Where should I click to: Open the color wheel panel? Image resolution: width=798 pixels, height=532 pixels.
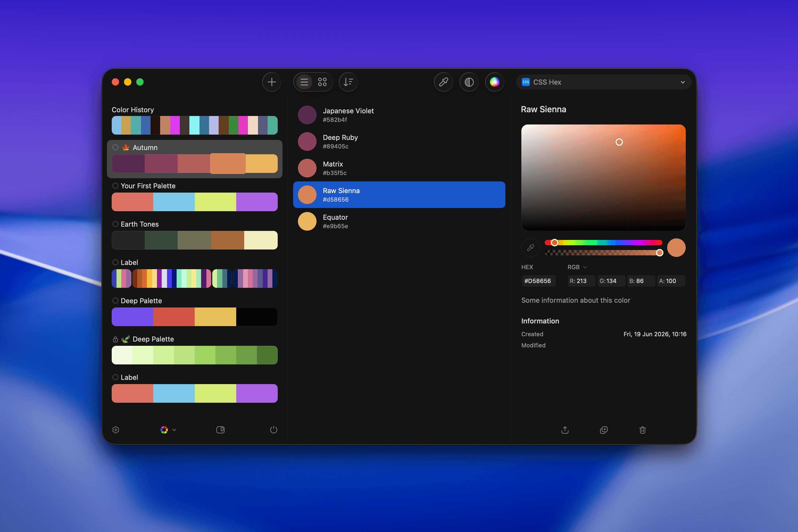click(494, 82)
